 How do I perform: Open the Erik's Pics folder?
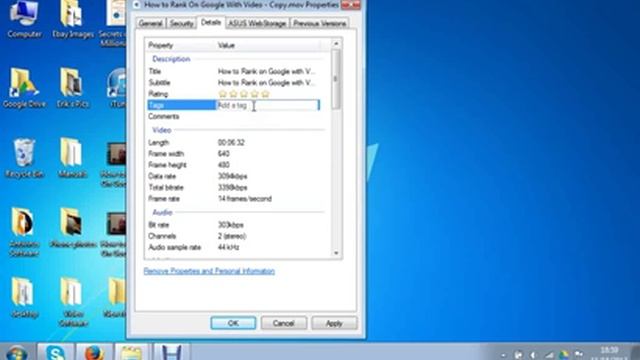(73, 88)
